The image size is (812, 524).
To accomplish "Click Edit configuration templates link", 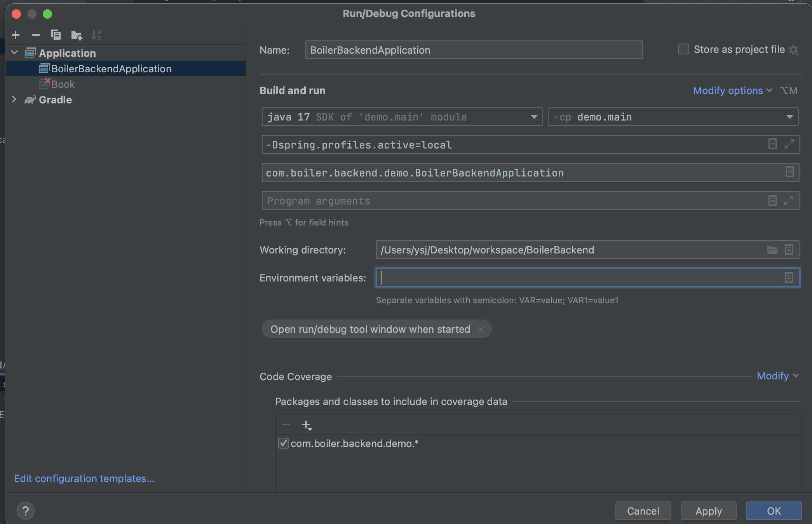I will pos(84,479).
